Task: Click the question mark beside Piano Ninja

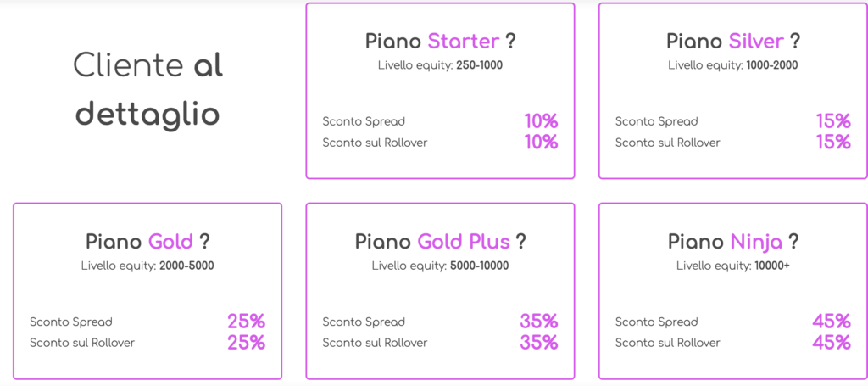Action: (x=793, y=242)
